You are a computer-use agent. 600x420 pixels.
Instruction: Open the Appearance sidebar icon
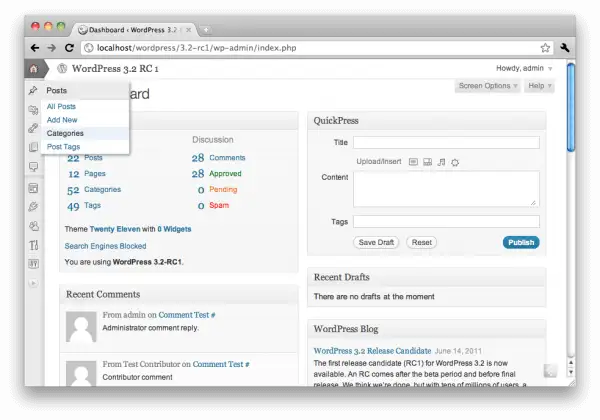(x=33, y=188)
